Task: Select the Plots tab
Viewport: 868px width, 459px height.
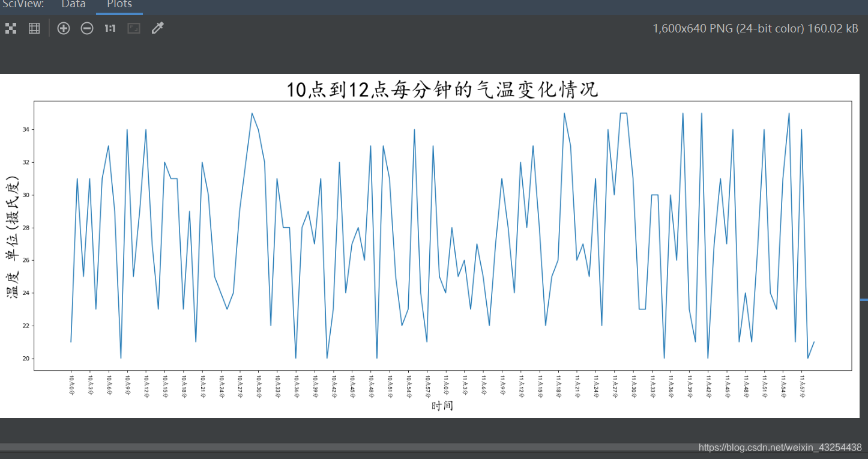Action: click(119, 4)
